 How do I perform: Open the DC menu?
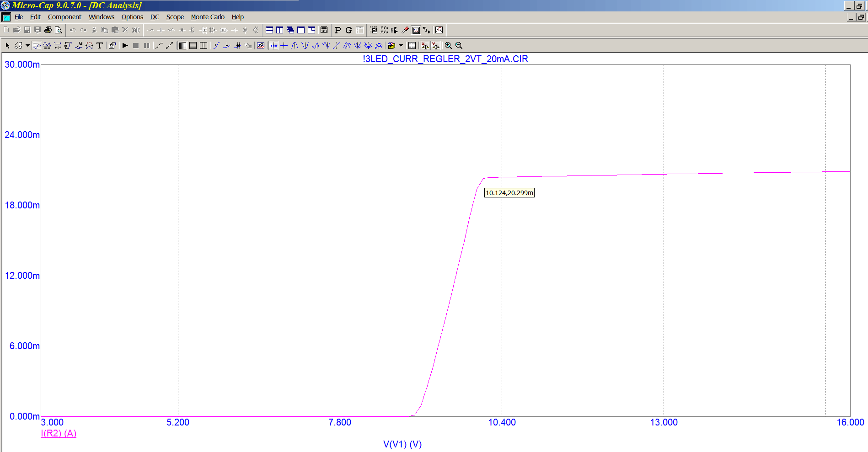(x=155, y=17)
